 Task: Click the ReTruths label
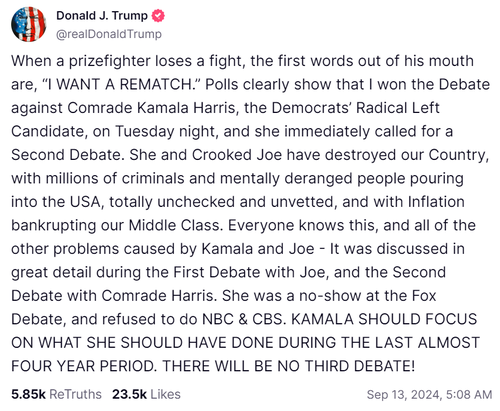pos(75,394)
